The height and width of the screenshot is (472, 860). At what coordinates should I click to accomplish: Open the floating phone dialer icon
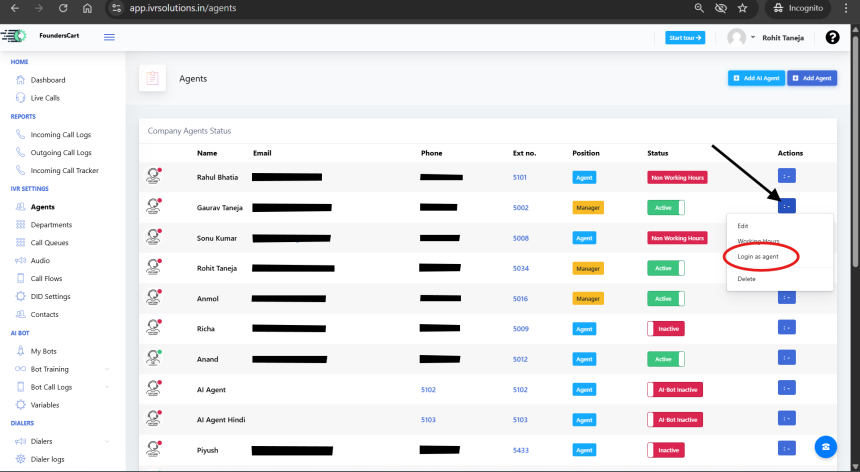(825, 447)
